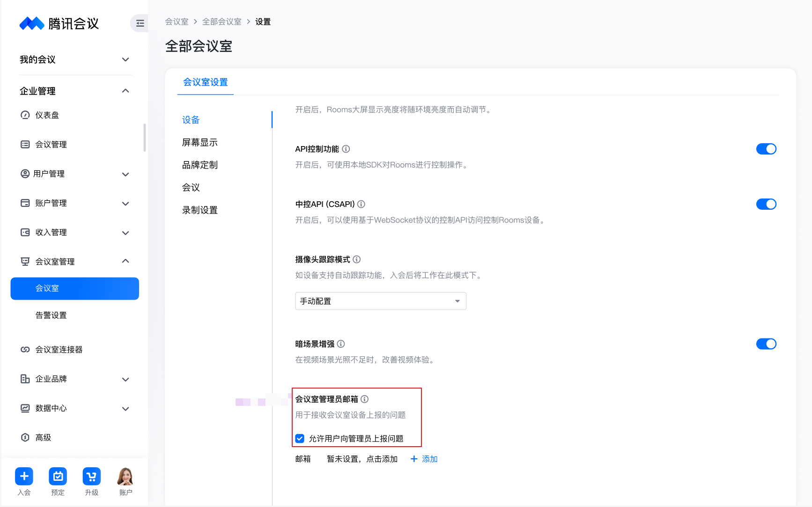Collapse the 会议室管理 submenu
Viewport: 812px width, 507px height.
point(125,261)
